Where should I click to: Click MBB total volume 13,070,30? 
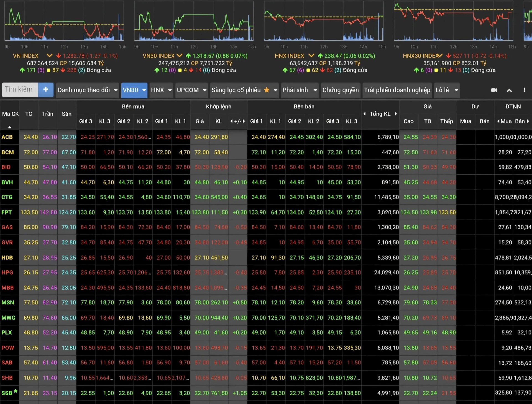[x=386, y=288]
